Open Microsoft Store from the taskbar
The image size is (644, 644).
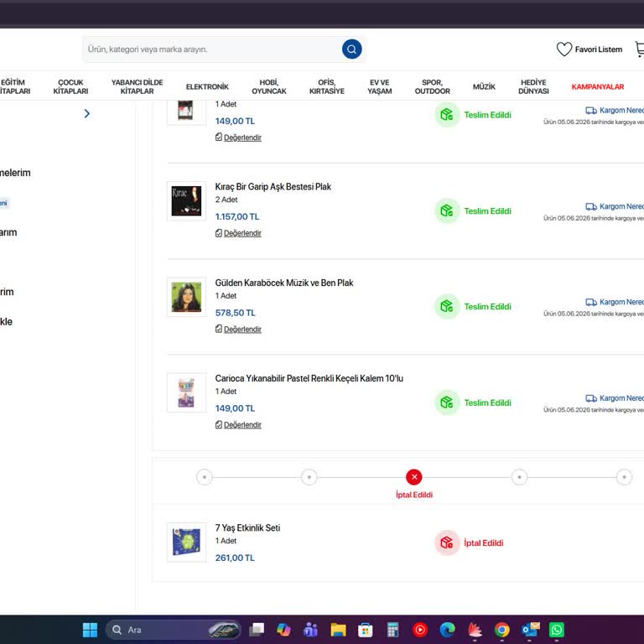pos(365,630)
